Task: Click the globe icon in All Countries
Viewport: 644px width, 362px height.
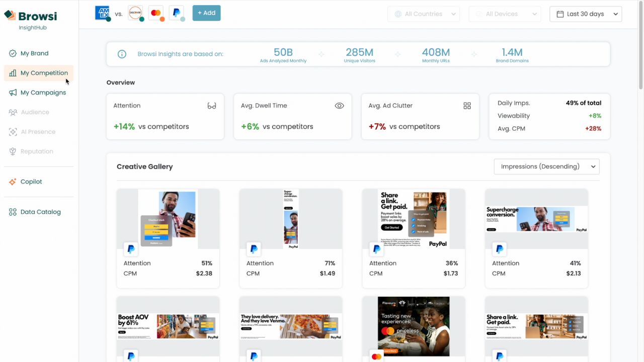Action: [398, 14]
